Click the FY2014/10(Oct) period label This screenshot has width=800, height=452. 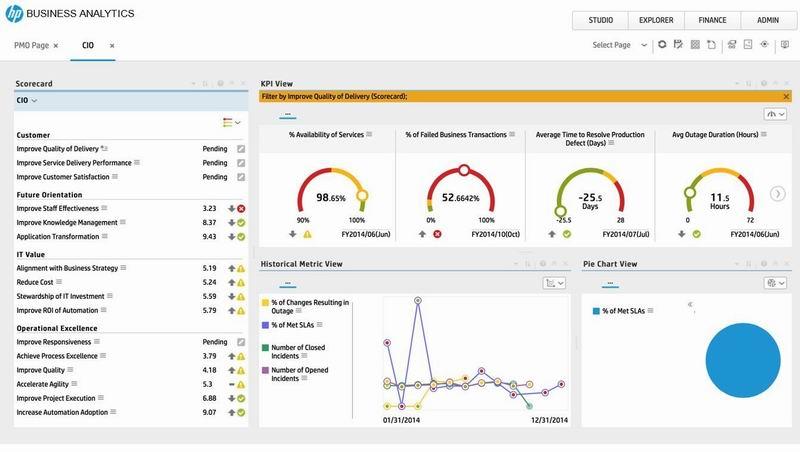(x=495, y=235)
